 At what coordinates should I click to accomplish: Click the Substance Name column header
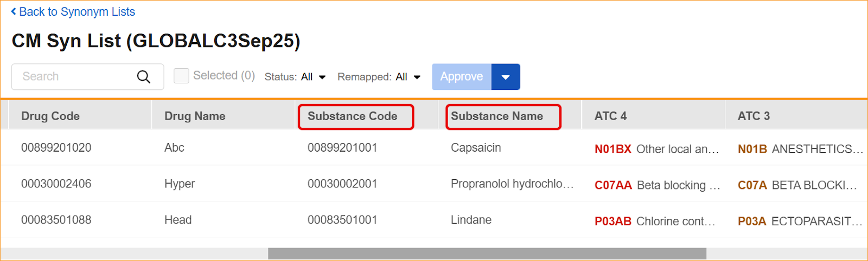[x=497, y=116]
